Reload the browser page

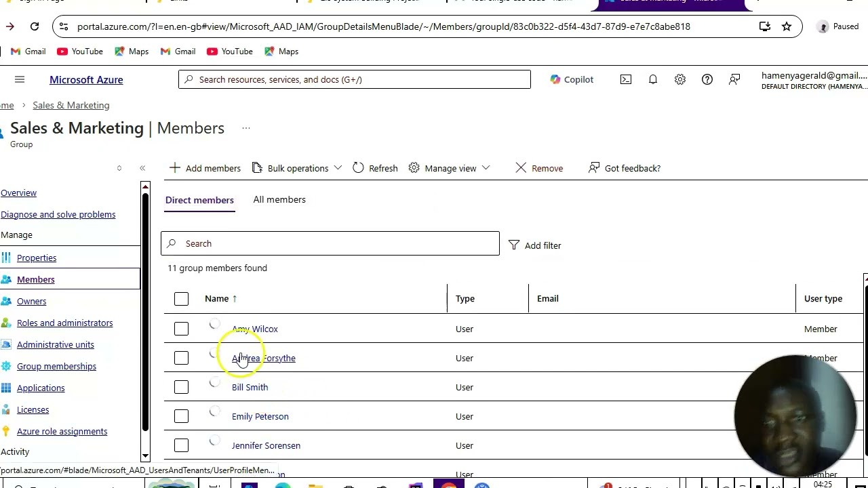tap(35, 26)
